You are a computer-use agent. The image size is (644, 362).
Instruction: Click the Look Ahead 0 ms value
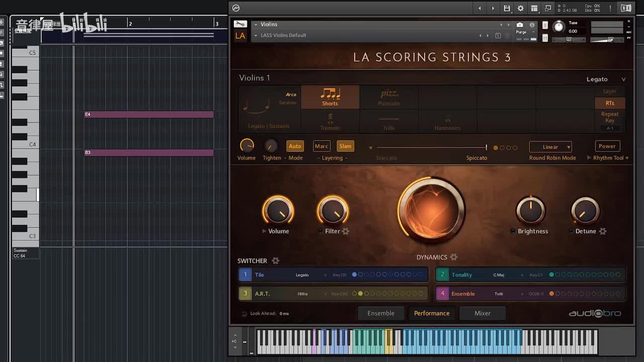tap(284, 314)
